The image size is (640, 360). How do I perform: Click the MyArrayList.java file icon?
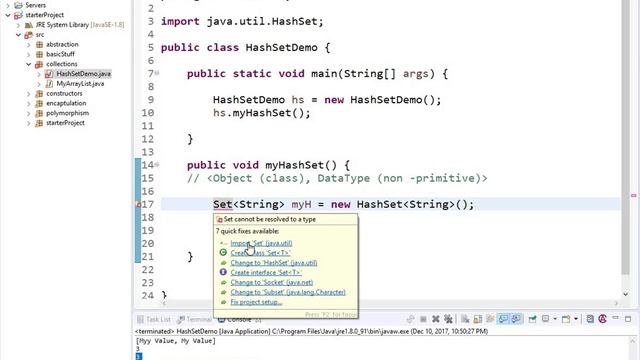(x=49, y=84)
